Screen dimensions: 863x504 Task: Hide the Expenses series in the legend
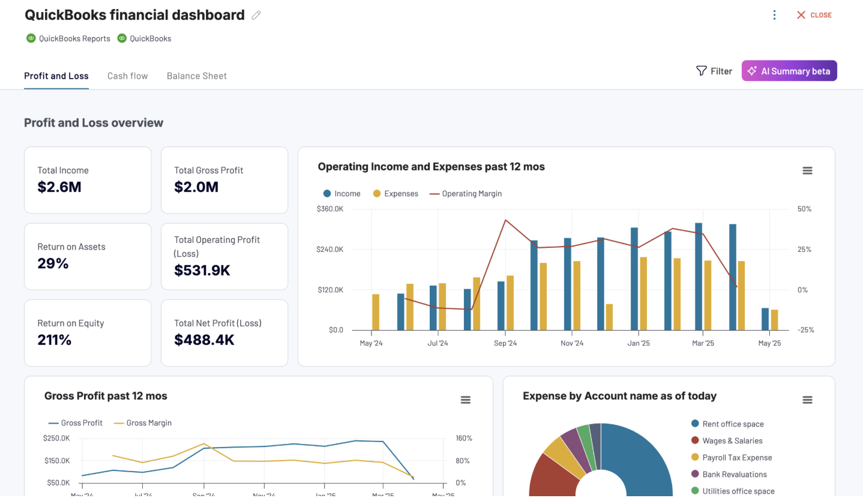pos(395,193)
